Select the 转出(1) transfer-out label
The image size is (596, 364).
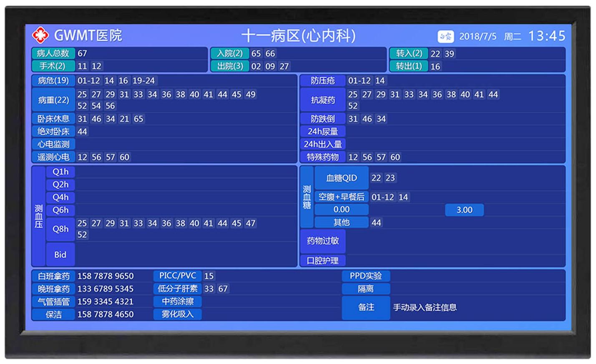tap(409, 66)
